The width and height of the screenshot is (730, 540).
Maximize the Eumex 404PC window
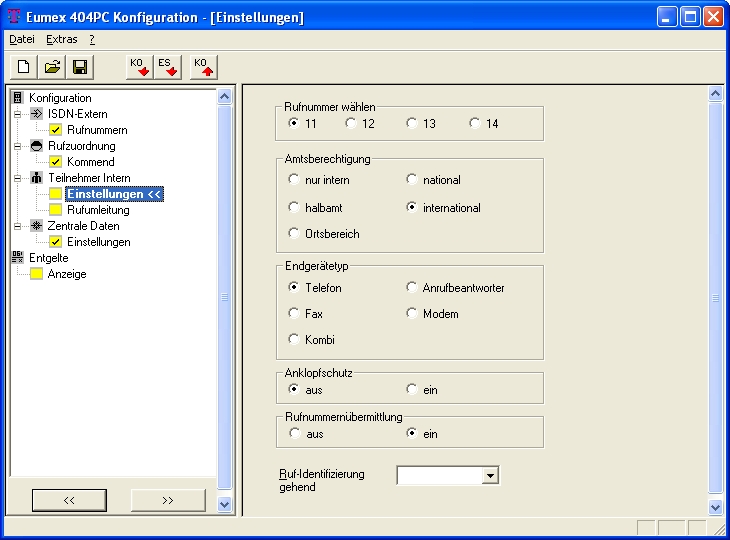tap(690, 17)
